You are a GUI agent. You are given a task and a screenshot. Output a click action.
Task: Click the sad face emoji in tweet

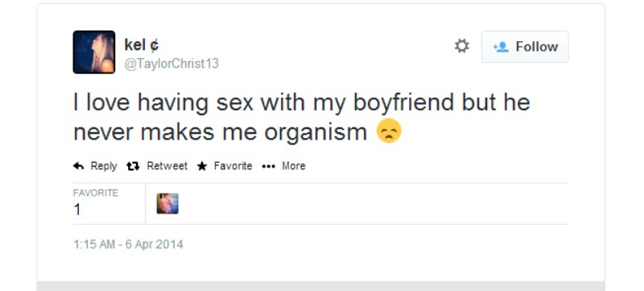click(389, 131)
